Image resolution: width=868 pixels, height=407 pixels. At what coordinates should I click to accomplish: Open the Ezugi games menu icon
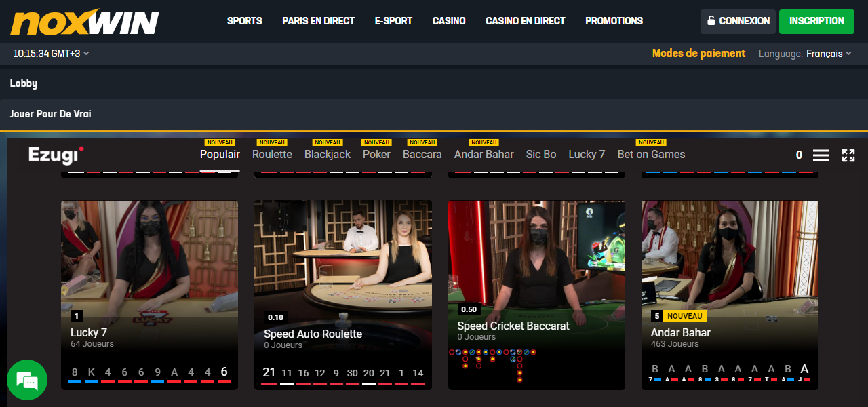pyautogui.click(x=821, y=155)
